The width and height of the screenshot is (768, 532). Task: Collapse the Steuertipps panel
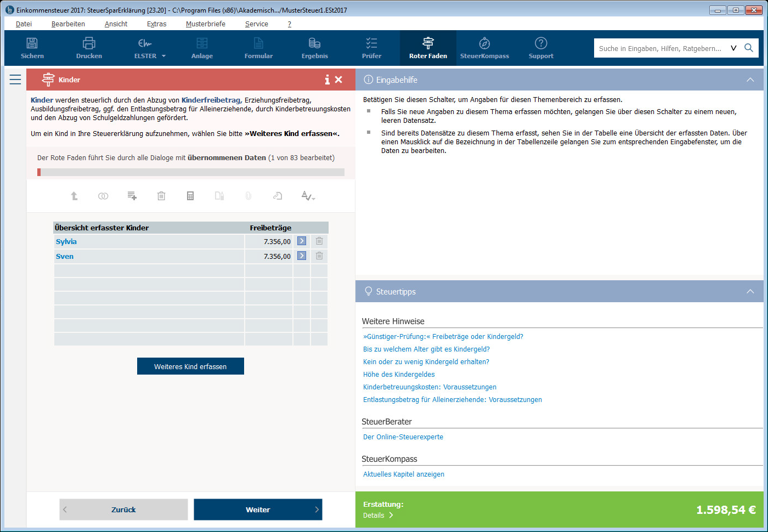750,292
